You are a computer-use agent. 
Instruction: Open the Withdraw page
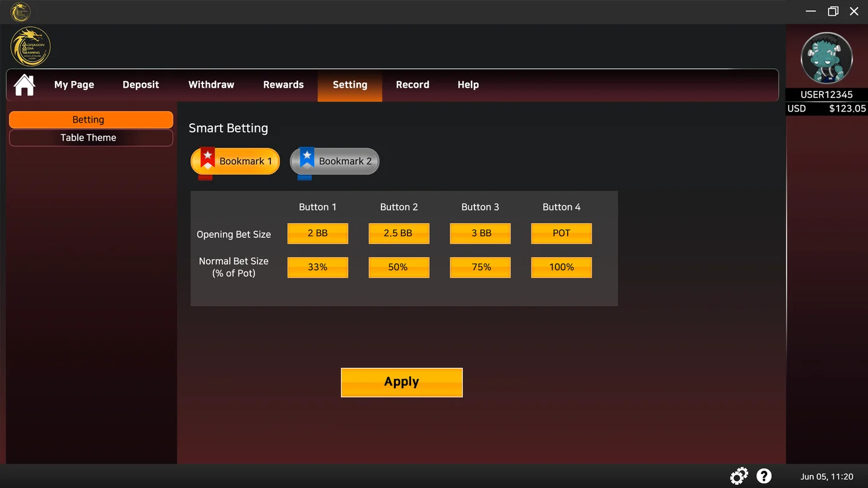click(x=211, y=85)
